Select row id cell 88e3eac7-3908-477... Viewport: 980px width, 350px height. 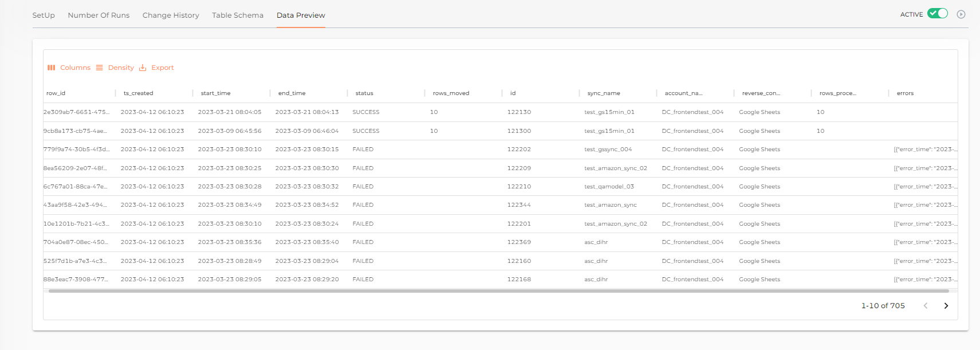click(76, 280)
